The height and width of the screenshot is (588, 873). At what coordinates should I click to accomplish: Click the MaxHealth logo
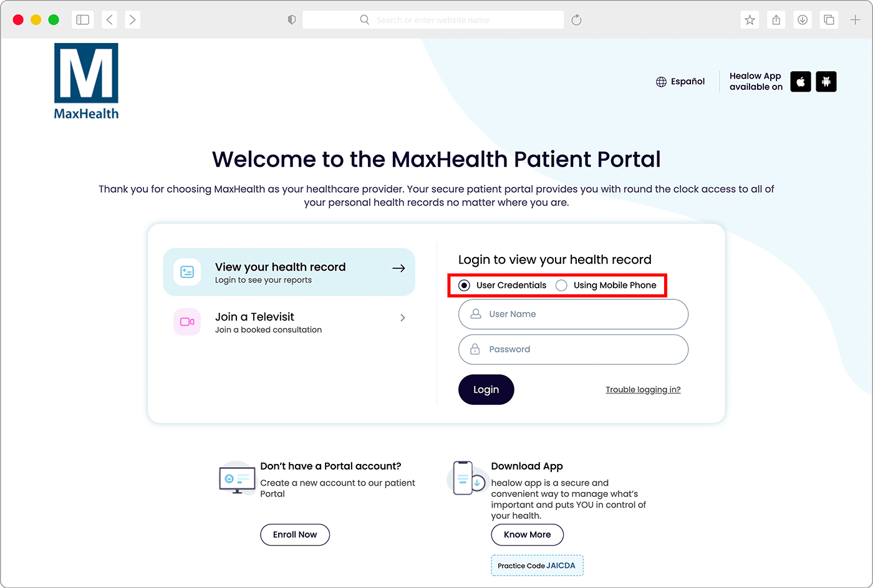pyautogui.click(x=86, y=81)
